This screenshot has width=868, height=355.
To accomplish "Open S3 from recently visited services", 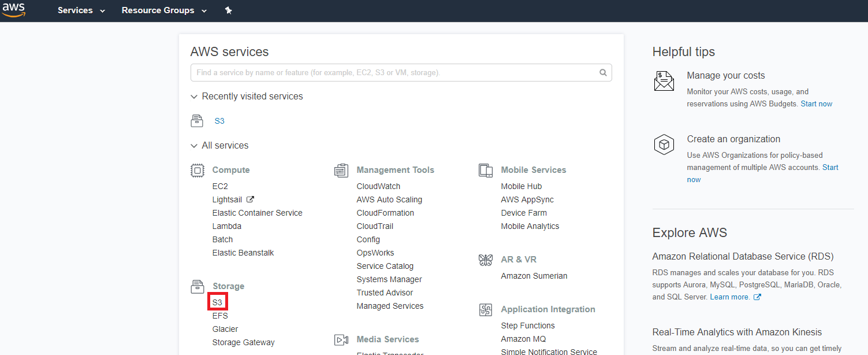I will click(x=219, y=121).
